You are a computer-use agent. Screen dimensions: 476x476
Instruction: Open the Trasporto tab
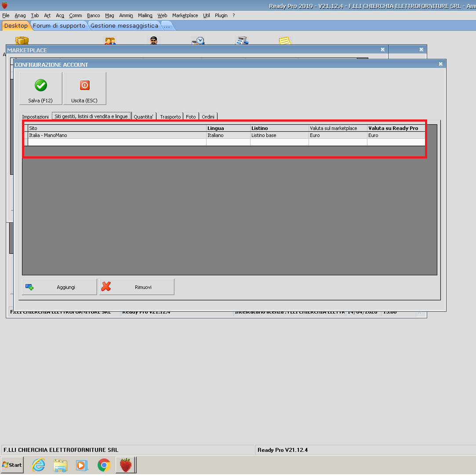(x=170, y=116)
